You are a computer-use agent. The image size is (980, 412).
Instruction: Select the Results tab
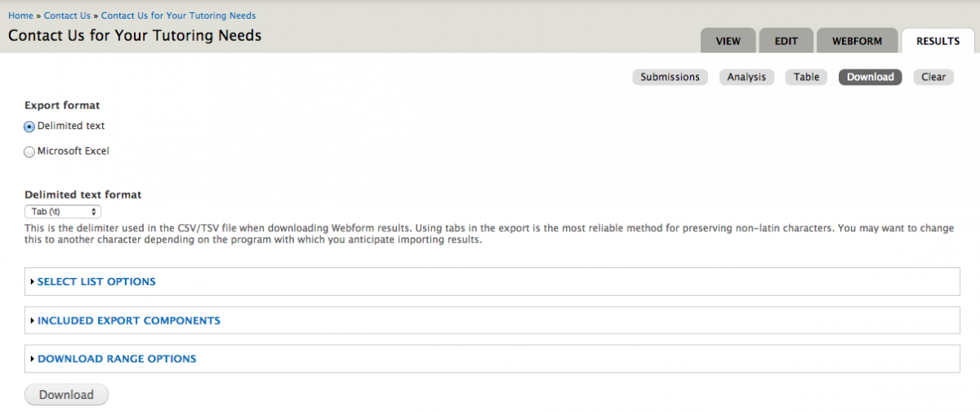point(938,41)
